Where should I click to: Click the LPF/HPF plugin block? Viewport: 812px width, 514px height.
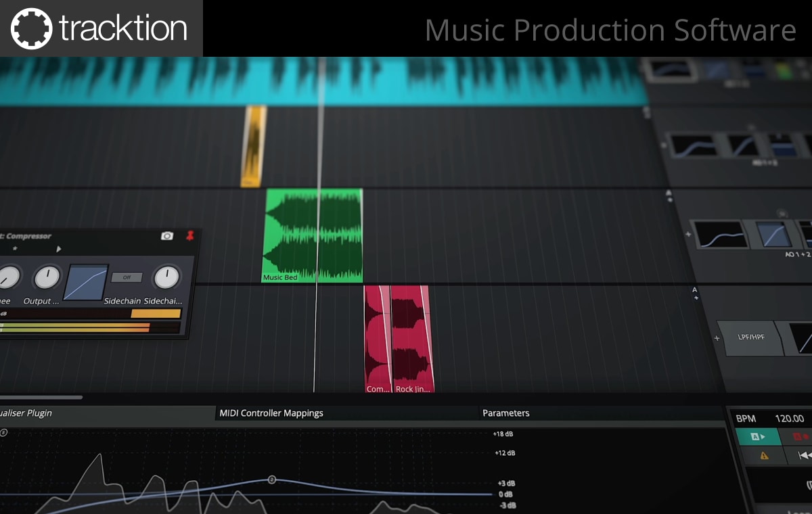[750, 337]
